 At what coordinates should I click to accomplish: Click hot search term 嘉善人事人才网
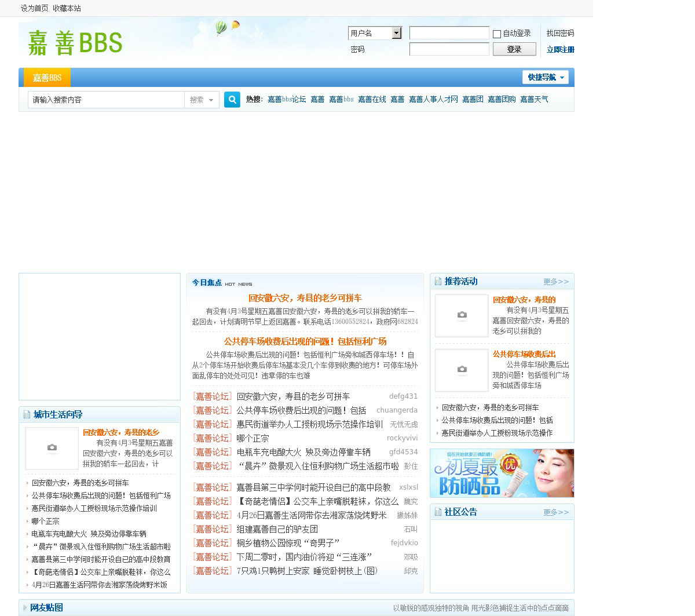click(x=433, y=100)
